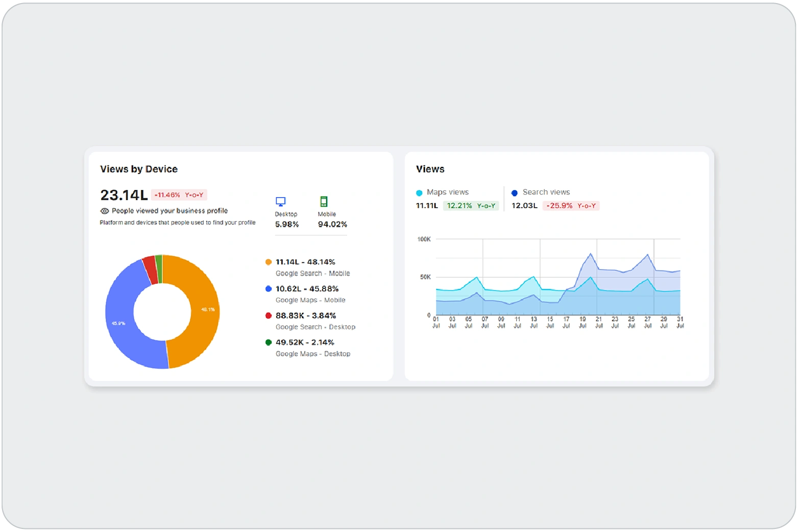The width and height of the screenshot is (798, 532).
Task: Click the blue Search views legend dot
Action: pos(515,193)
